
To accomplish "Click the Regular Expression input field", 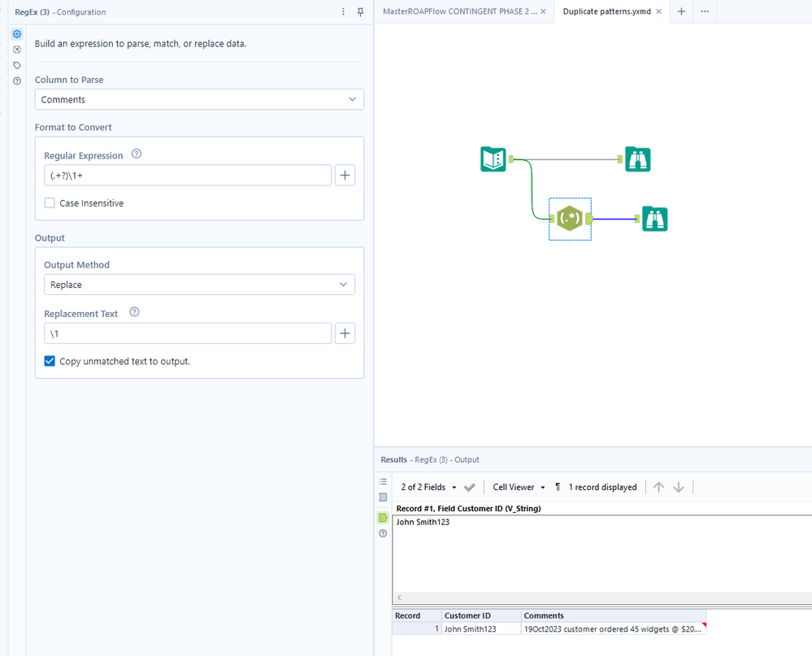I will pos(188,176).
